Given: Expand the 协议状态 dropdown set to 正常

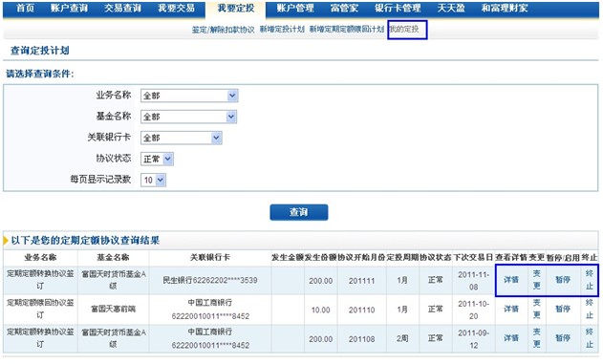Looking at the screenshot, I should pos(158,159).
